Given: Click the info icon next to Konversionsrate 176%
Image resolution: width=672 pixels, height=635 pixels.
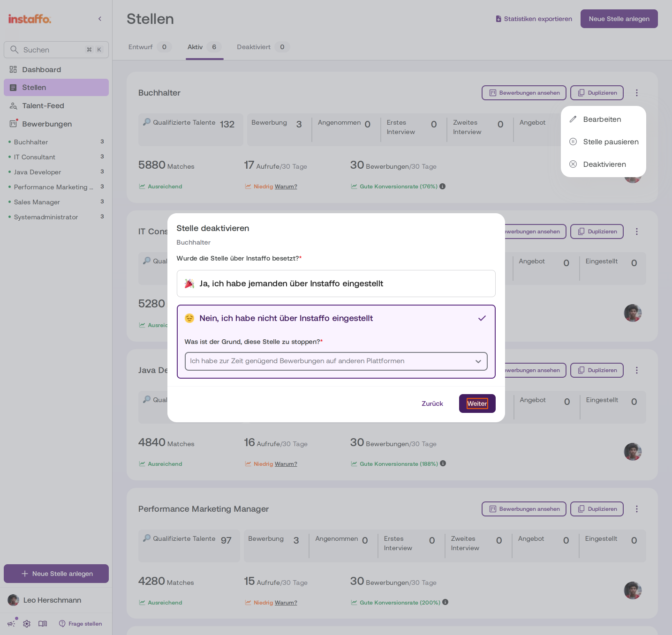Looking at the screenshot, I should (442, 187).
